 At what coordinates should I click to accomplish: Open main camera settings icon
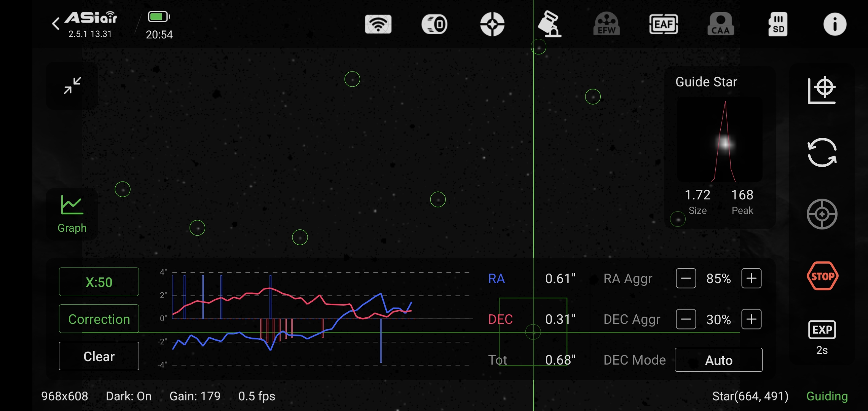pyautogui.click(x=435, y=25)
